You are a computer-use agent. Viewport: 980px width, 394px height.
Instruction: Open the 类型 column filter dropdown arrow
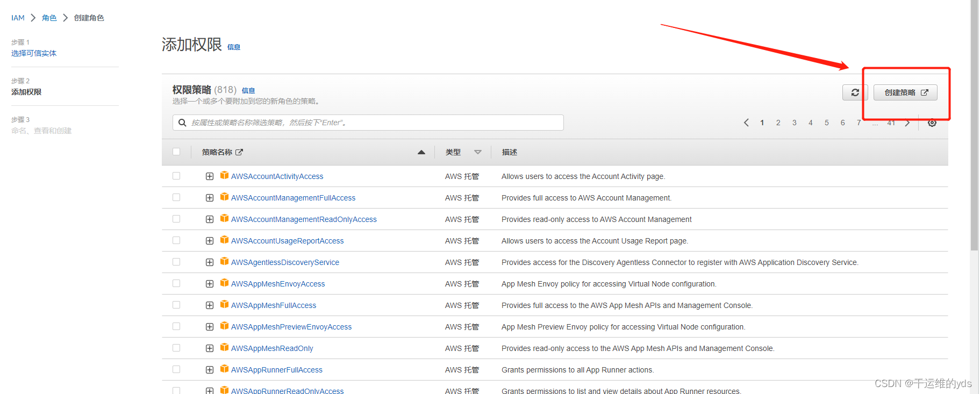pyautogui.click(x=478, y=152)
